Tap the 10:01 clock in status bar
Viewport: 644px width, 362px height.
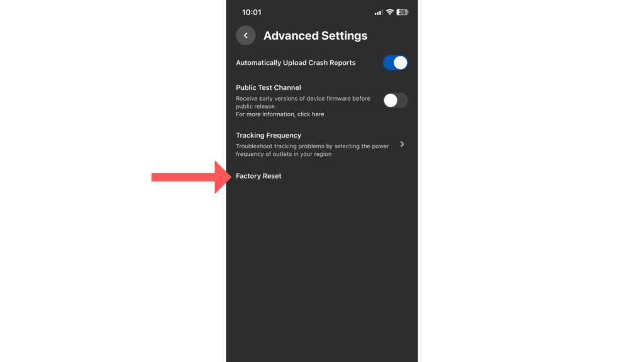(x=252, y=13)
